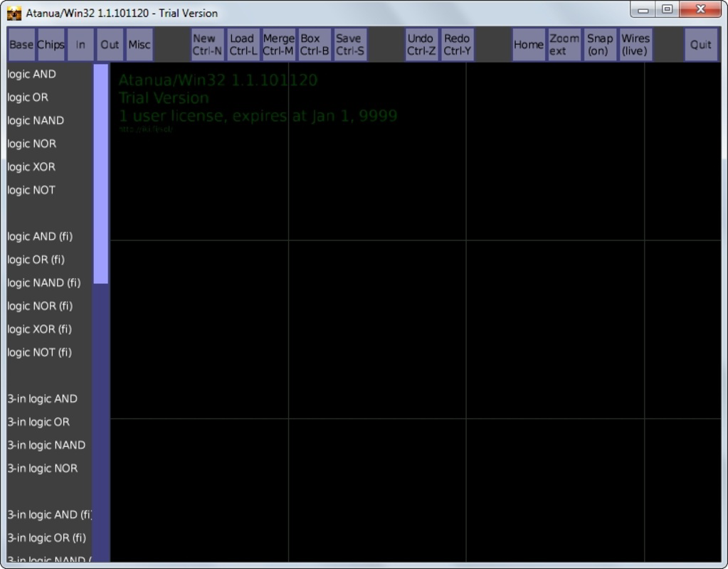Create a new design with New Ctrl-N

click(208, 45)
